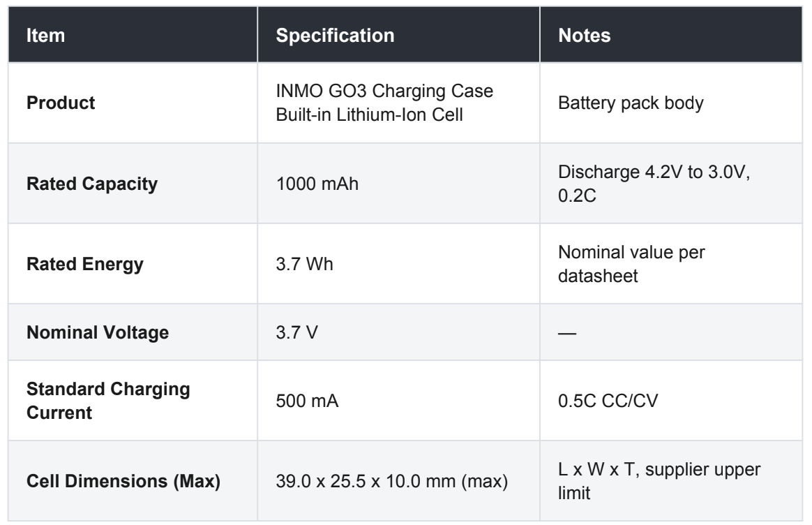Select the 1000 mAh value cell
Image resolution: width=812 pixels, height=525 pixels.
(x=317, y=184)
